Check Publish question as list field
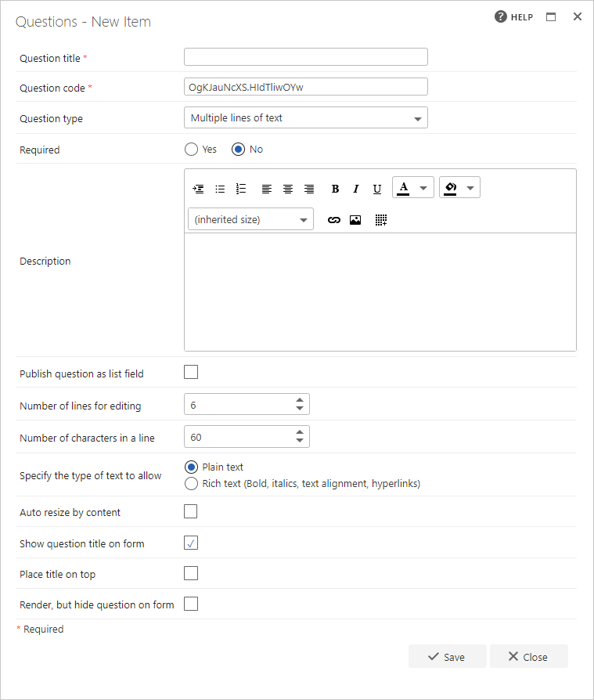Screen dimensions: 594x700 coord(191,372)
